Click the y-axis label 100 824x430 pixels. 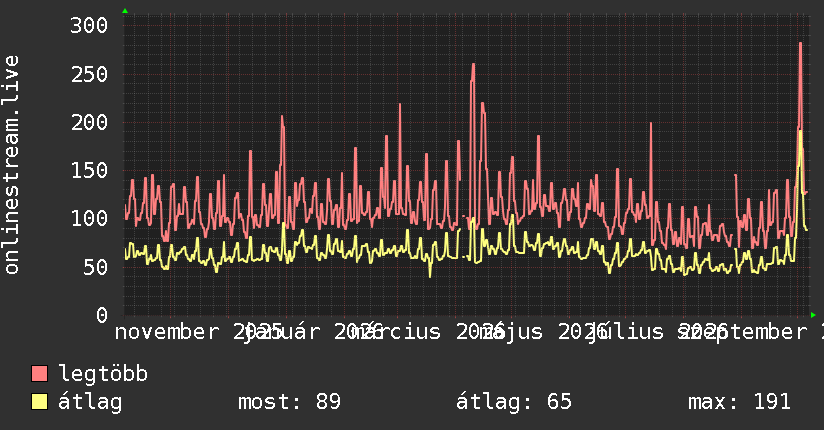coord(89,218)
